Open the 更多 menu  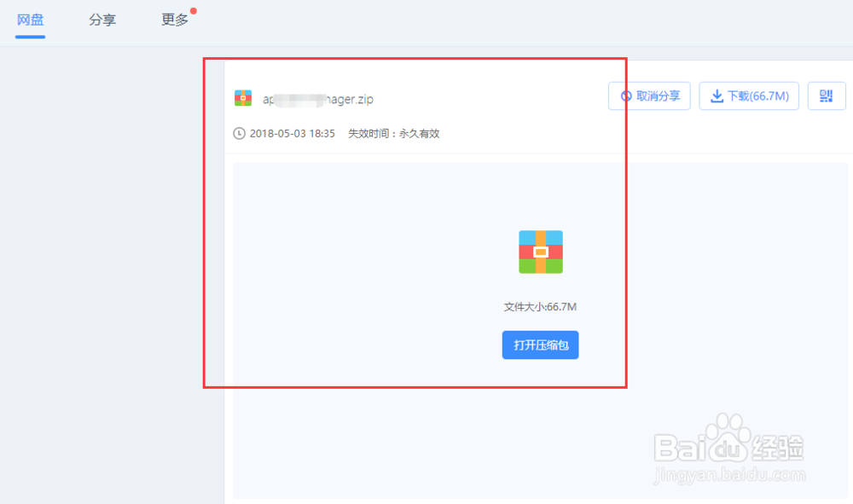click(174, 20)
